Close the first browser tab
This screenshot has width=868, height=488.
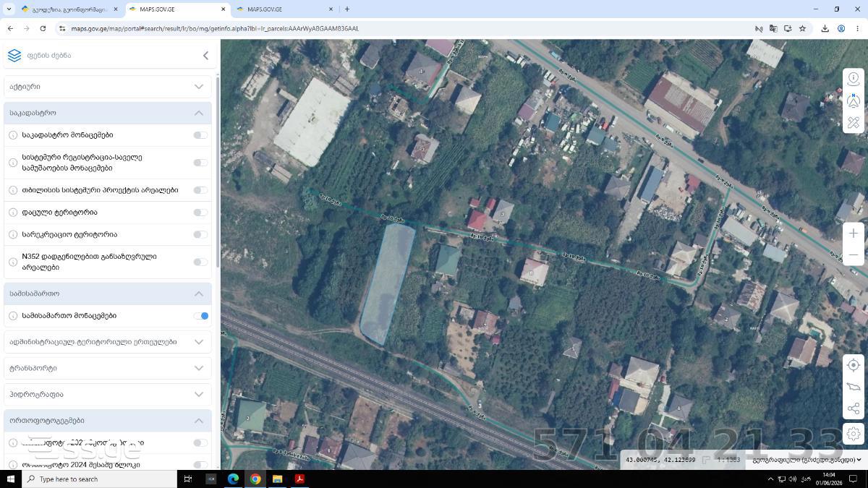pos(115,9)
